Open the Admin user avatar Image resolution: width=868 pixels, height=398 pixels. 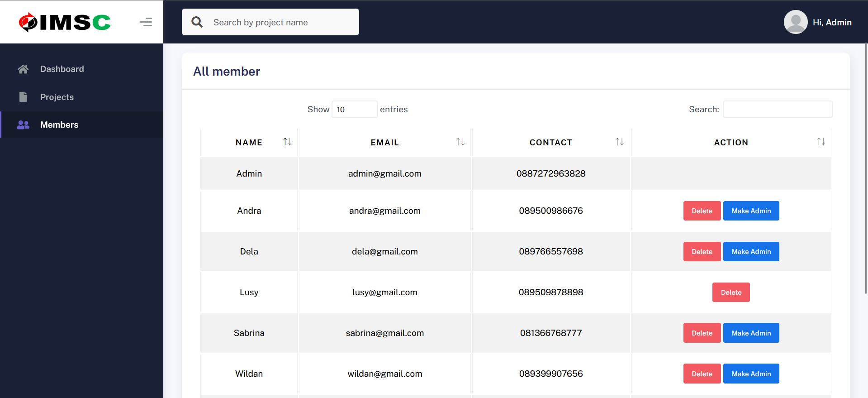[x=795, y=22]
